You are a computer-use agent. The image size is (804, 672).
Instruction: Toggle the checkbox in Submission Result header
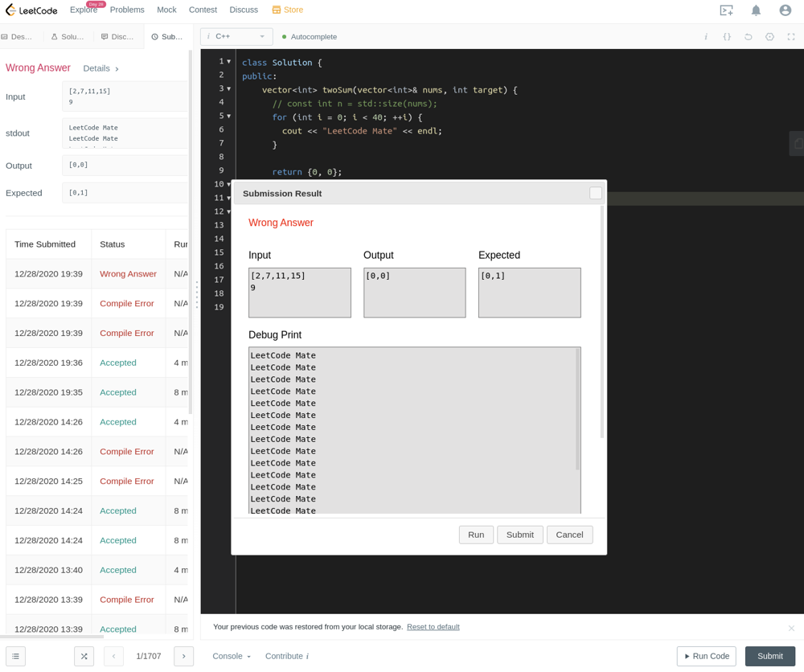(x=595, y=193)
